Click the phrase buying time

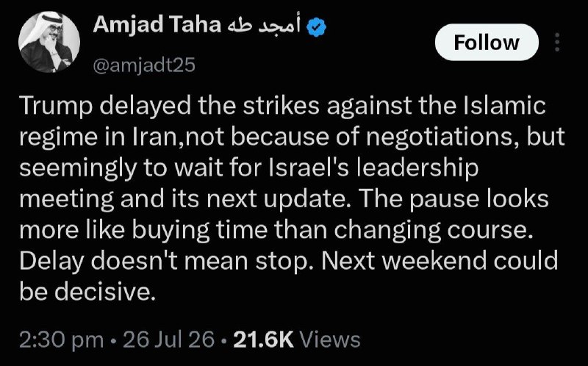pyautogui.click(x=199, y=231)
